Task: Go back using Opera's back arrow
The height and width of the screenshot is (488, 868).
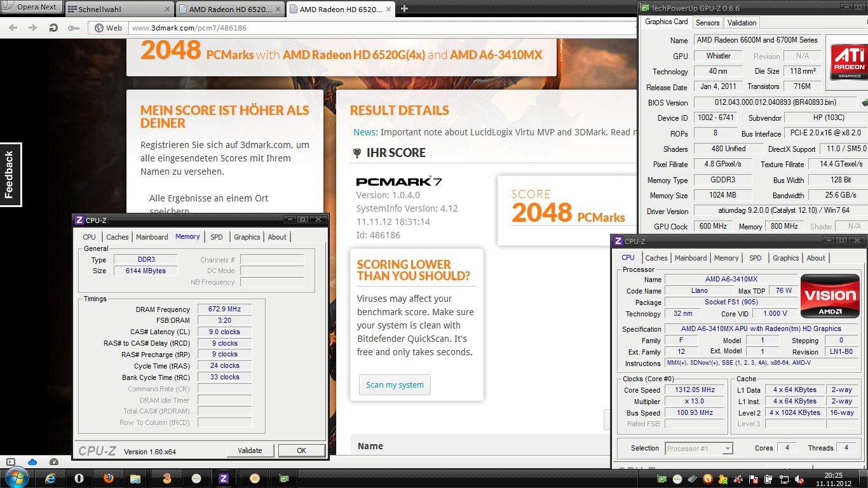Action: [13, 27]
